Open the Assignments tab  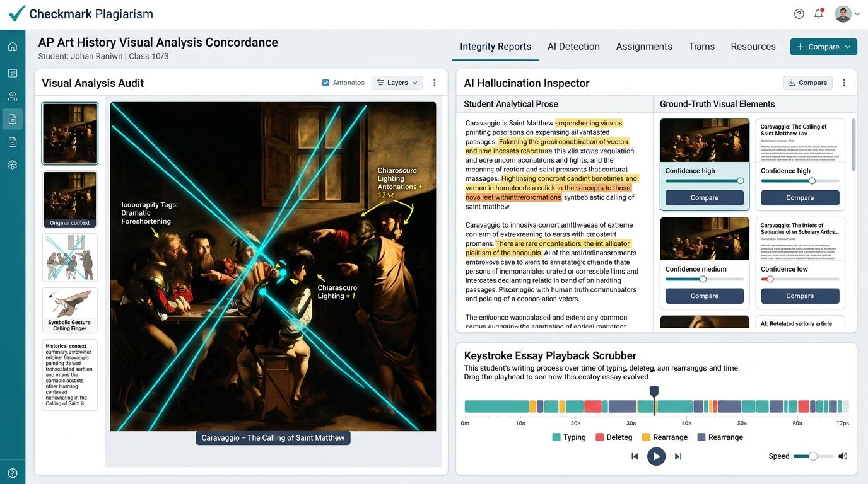644,47
